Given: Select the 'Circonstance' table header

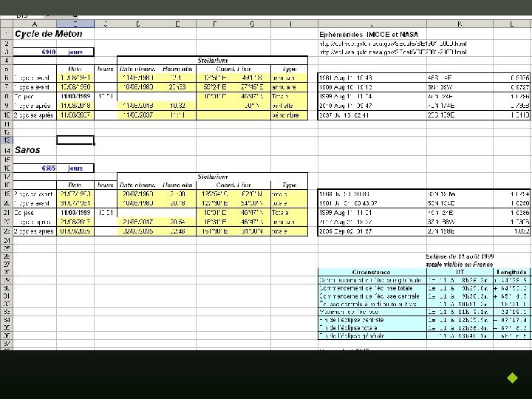Looking at the screenshot, I should click(372, 272).
